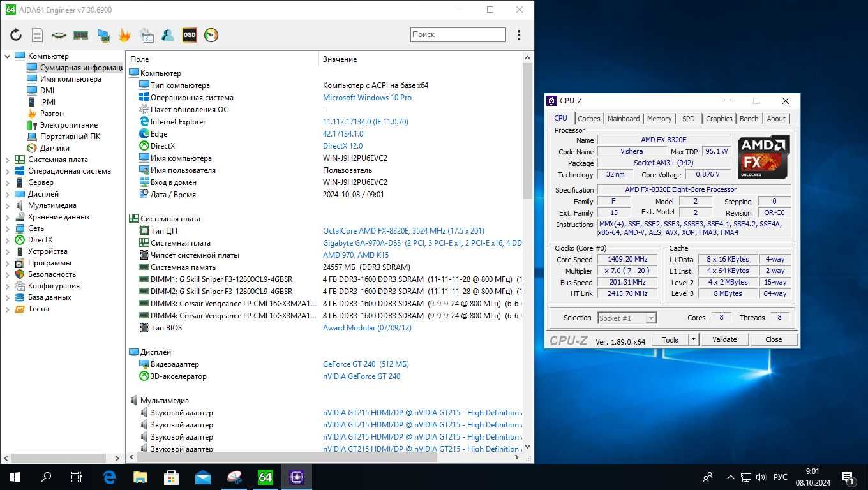The width and height of the screenshot is (868, 490).
Task: Collapse the Компьютер tree node
Action: pyautogui.click(x=8, y=56)
